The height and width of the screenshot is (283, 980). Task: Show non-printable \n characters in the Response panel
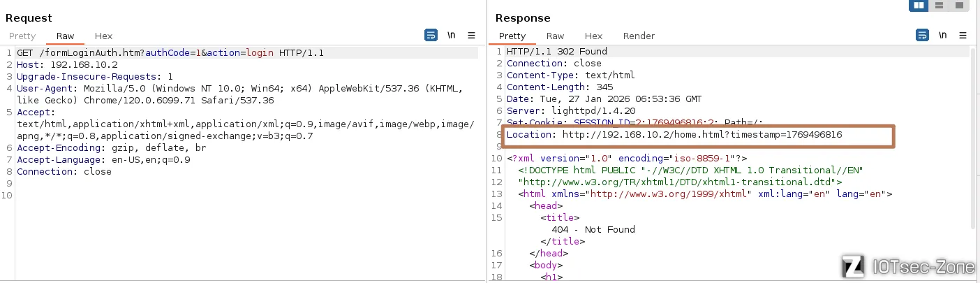pyautogui.click(x=943, y=35)
